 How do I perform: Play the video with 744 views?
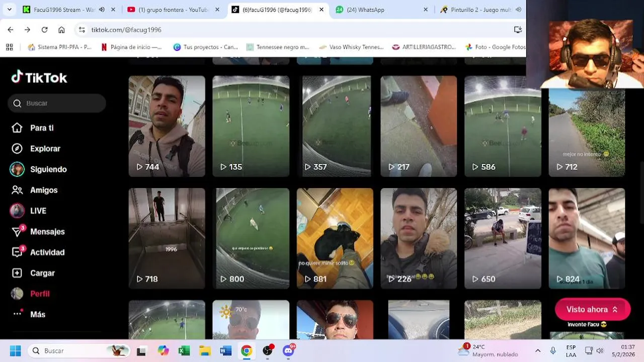point(167,126)
